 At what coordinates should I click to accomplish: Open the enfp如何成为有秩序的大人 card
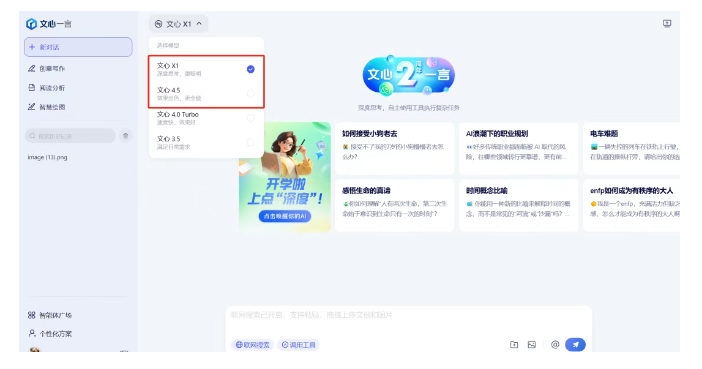[632, 205]
